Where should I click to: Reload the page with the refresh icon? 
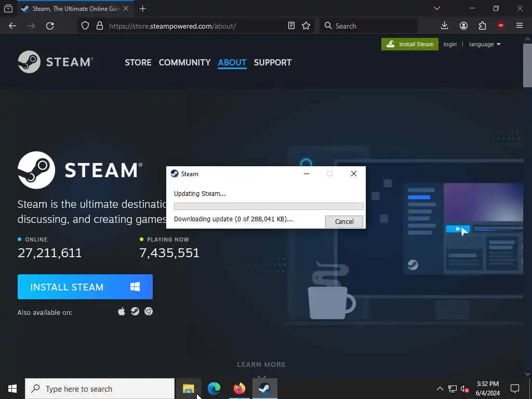(50, 26)
